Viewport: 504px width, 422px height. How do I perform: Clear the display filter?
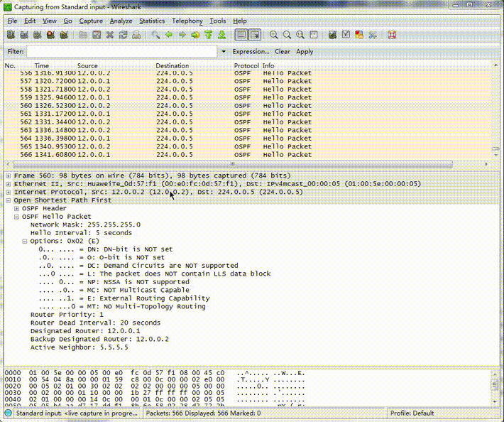tap(283, 51)
